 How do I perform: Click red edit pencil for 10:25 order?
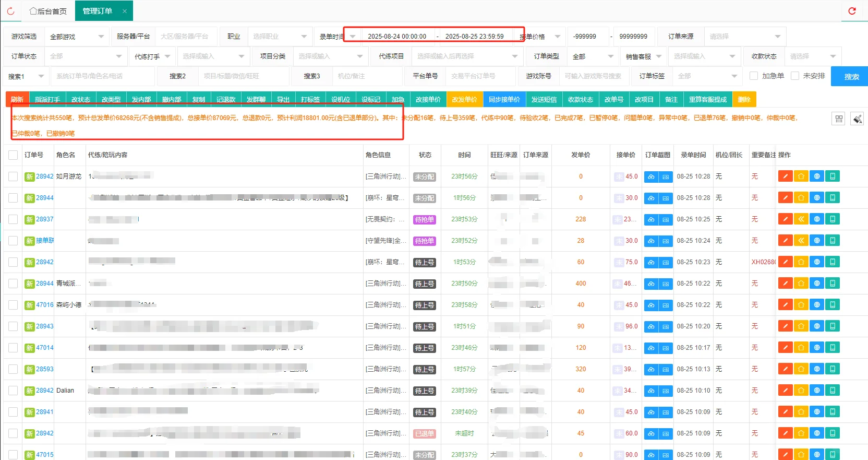[785, 219]
